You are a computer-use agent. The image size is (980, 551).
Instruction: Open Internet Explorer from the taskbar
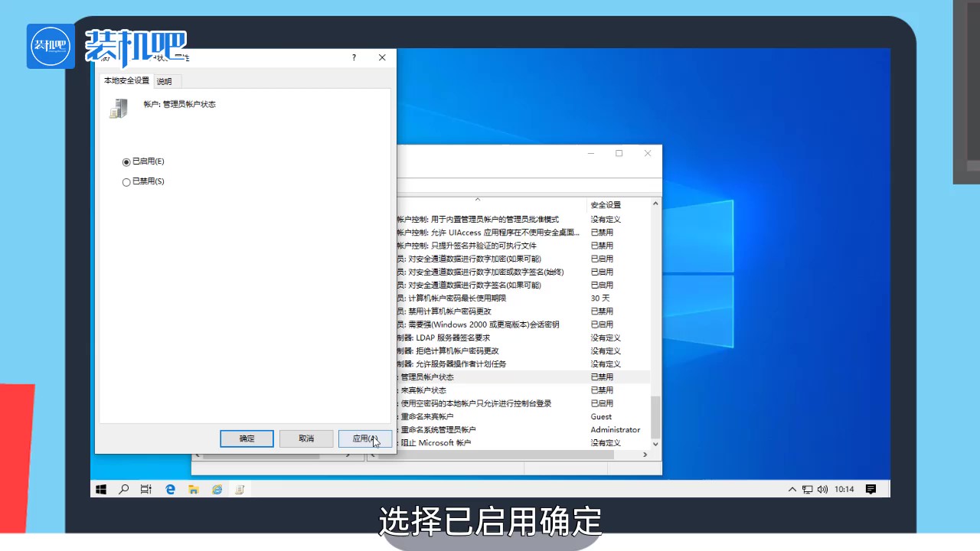click(217, 489)
